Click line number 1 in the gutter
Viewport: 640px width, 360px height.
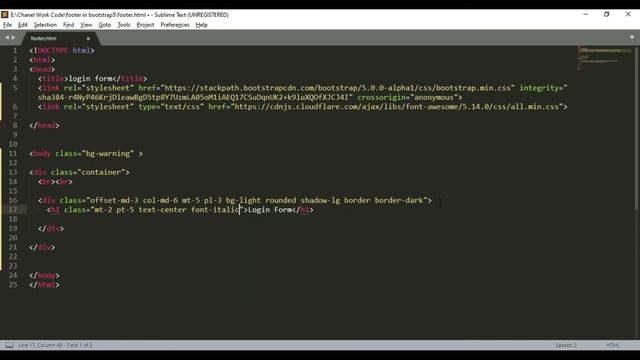[x=15, y=51]
